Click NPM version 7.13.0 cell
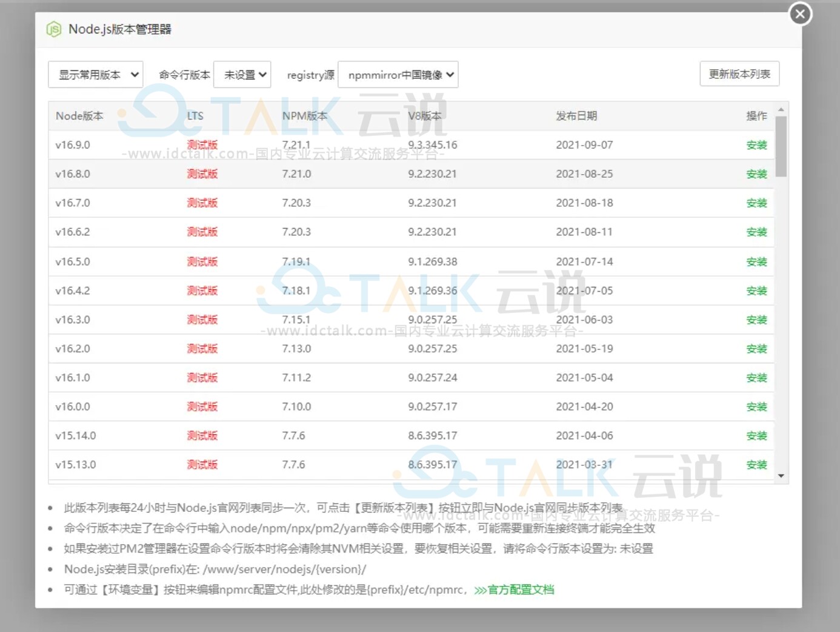 [x=296, y=349]
